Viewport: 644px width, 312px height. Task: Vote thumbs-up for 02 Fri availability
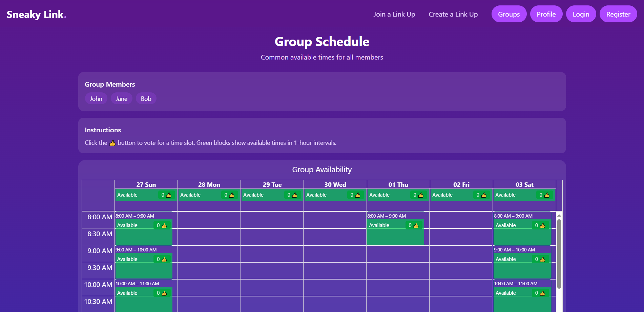481,195
